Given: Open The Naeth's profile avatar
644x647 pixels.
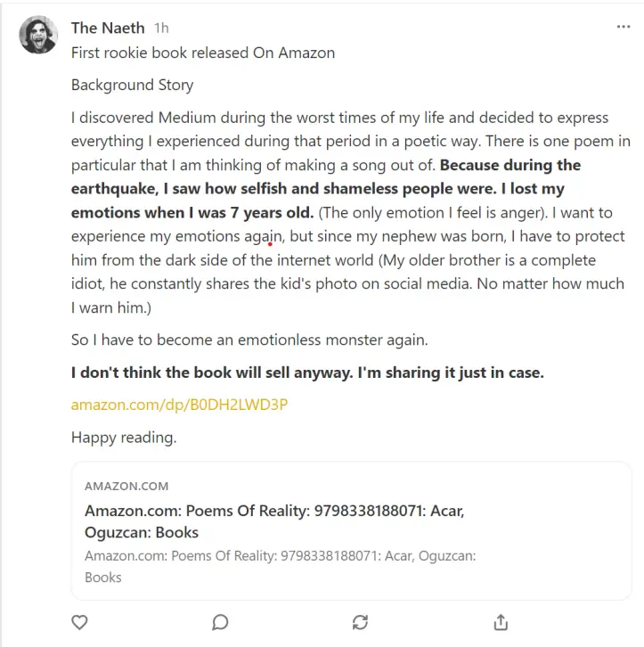Looking at the screenshot, I should pos(38,35).
